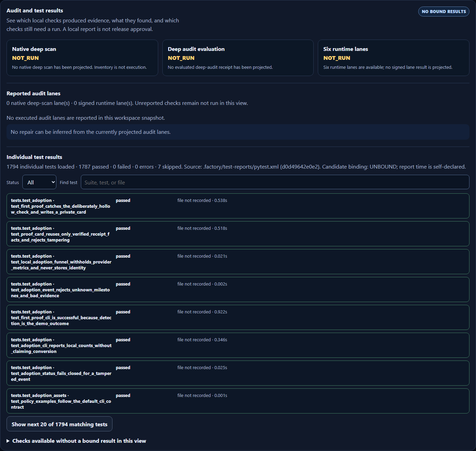
Task: Click test_adoption_status_fails_closed test name
Action: (x=61, y=373)
